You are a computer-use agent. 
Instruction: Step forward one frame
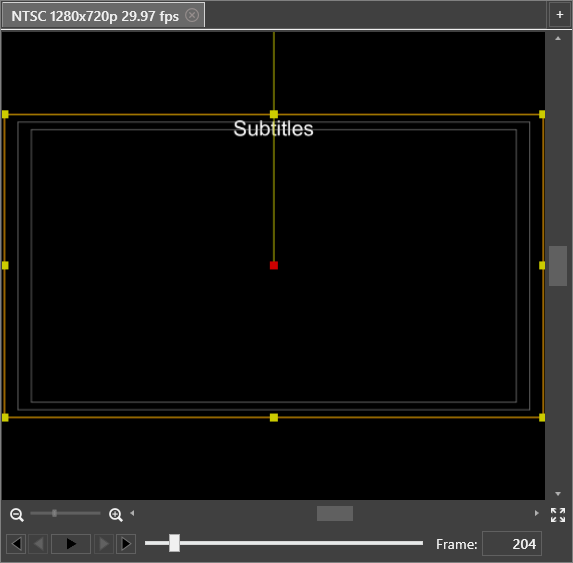pyautogui.click(x=103, y=544)
